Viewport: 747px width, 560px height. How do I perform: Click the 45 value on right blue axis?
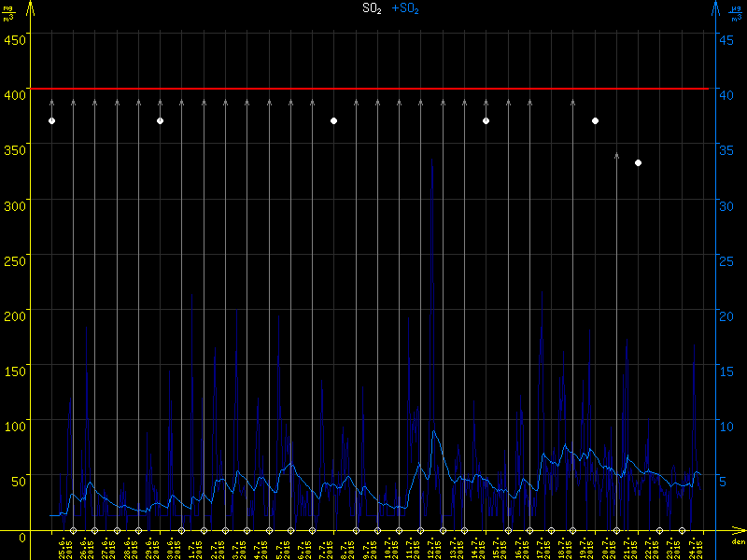coord(726,38)
